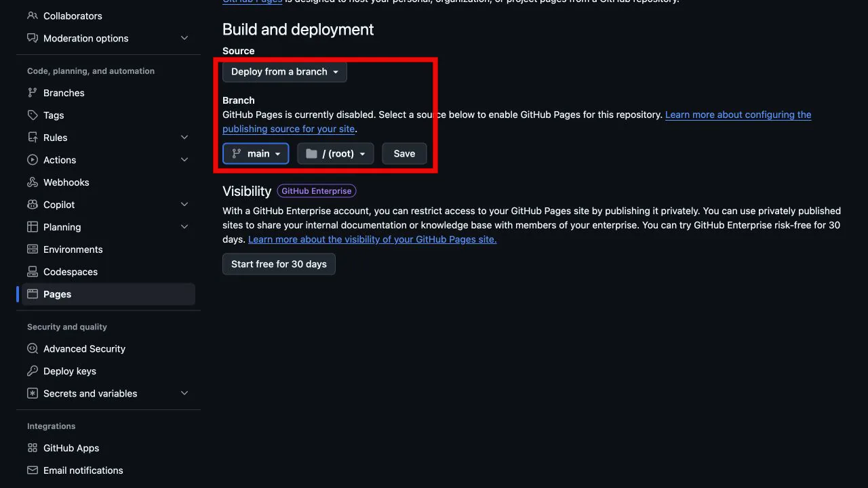Open Deploy keys settings
This screenshot has height=488, width=868.
point(108,371)
